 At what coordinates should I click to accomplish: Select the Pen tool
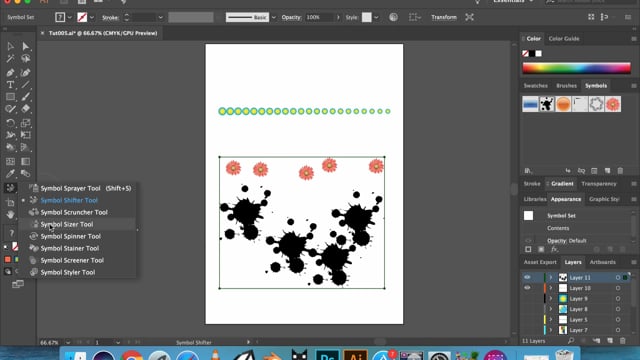(x=10, y=73)
